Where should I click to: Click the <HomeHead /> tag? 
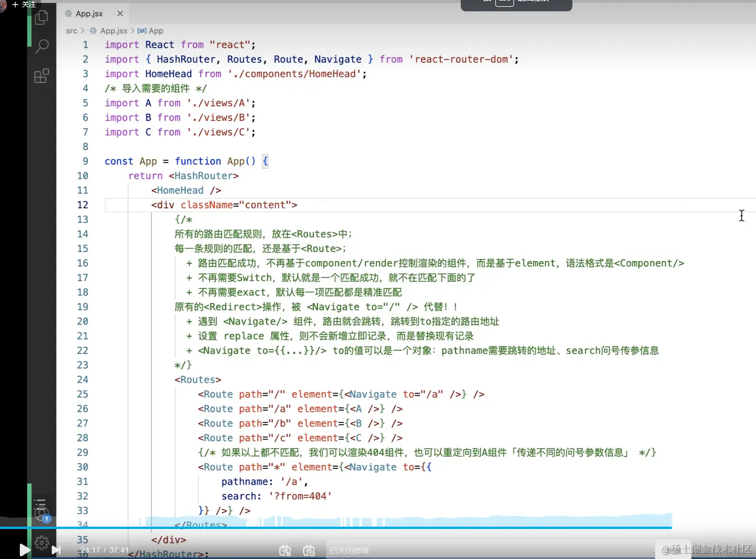click(186, 191)
